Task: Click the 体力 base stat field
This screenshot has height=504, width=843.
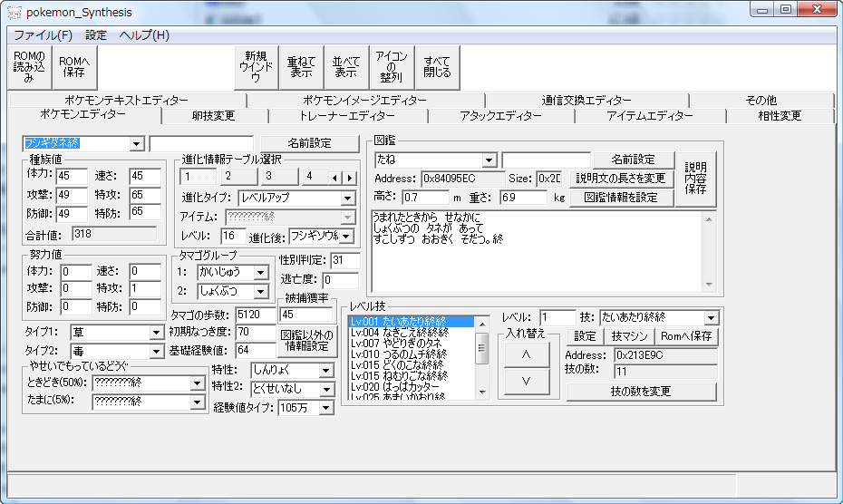Action: tap(72, 177)
